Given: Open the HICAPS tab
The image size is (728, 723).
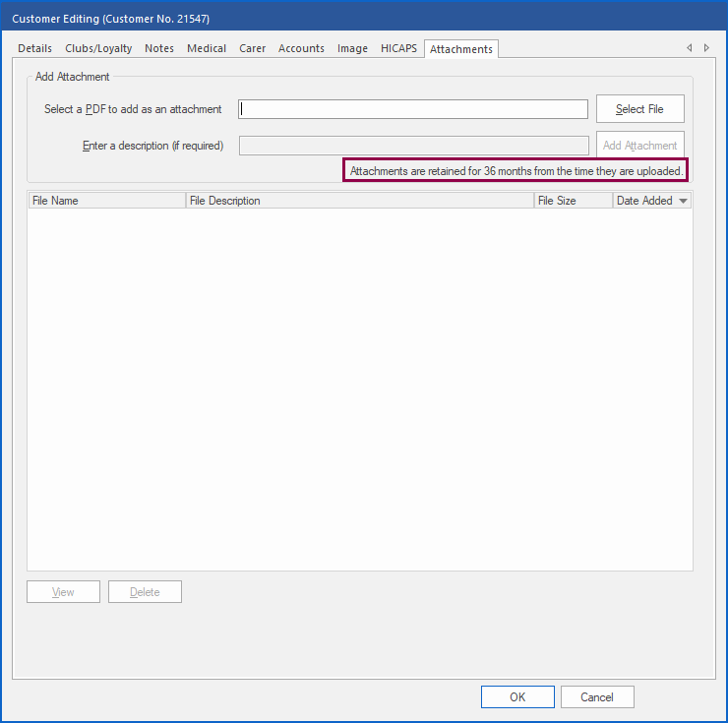Looking at the screenshot, I should tap(398, 48).
